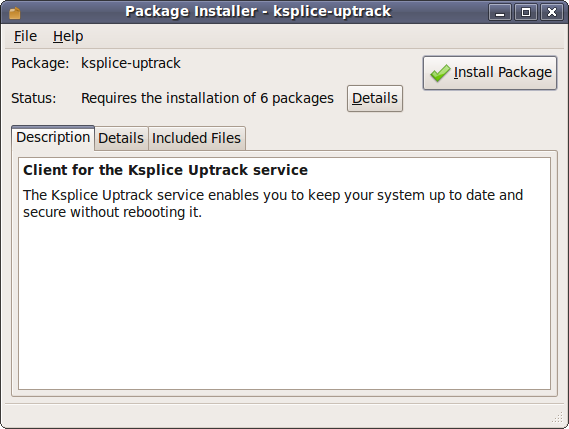Click the Status: label

pos(34,98)
